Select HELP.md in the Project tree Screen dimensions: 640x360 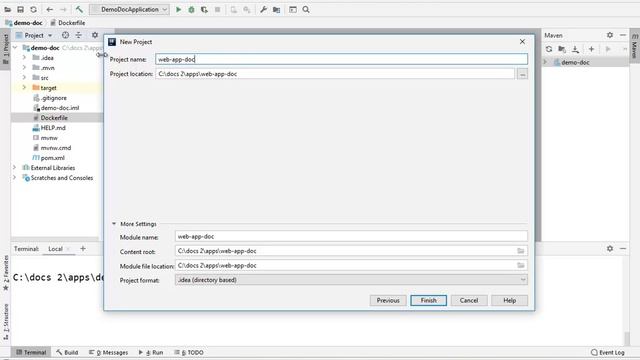point(49,128)
